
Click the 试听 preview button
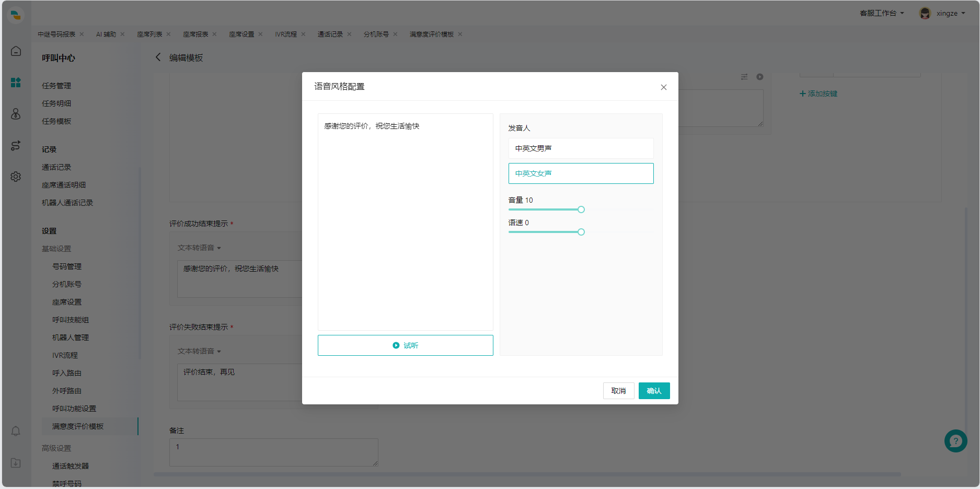click(x=405, y=345)
